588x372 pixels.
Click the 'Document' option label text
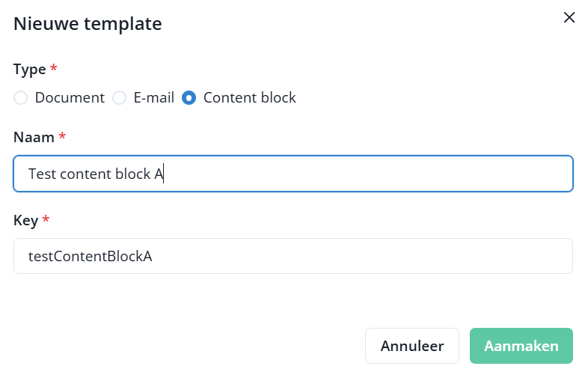(70, 98)
